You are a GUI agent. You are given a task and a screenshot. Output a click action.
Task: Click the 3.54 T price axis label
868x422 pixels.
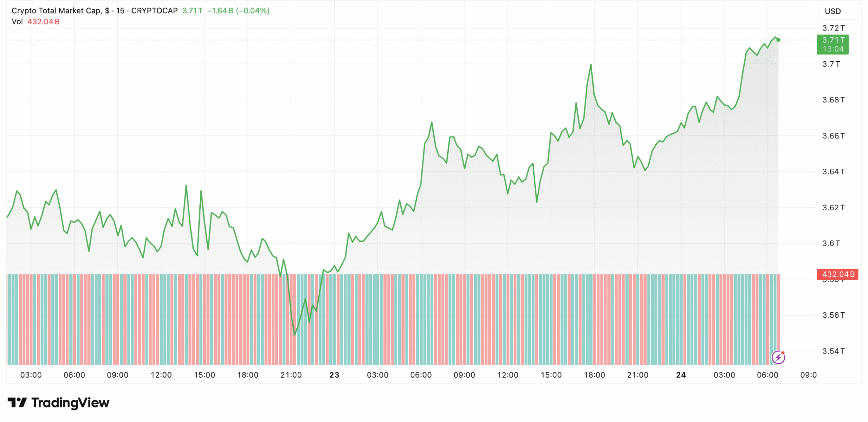[x=833, y=351]
